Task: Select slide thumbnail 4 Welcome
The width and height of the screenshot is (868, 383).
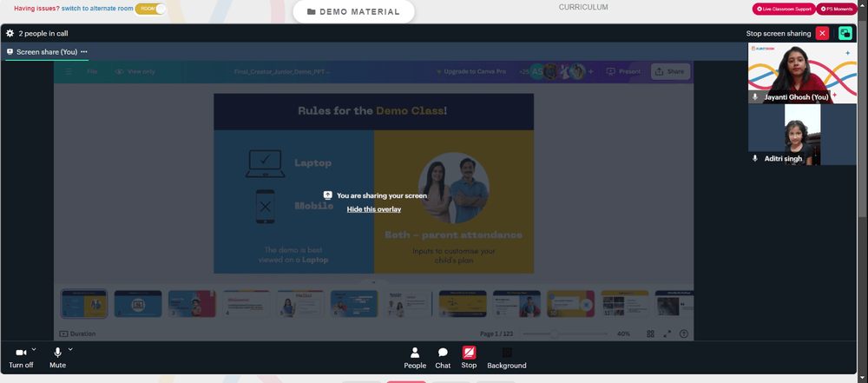Action: (x=247, y=304)
